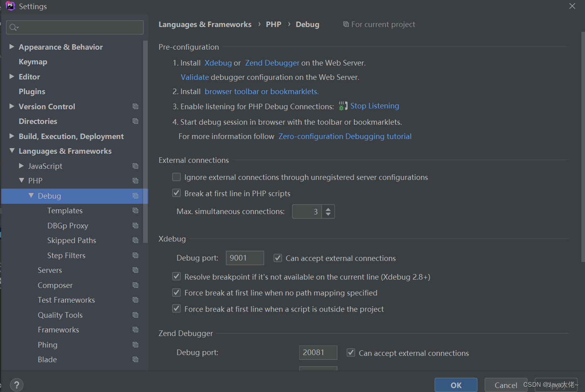Expand the JavaScript tree item
Screen dimensions: 585x392
pyautogui.click(x=22, y=166)
